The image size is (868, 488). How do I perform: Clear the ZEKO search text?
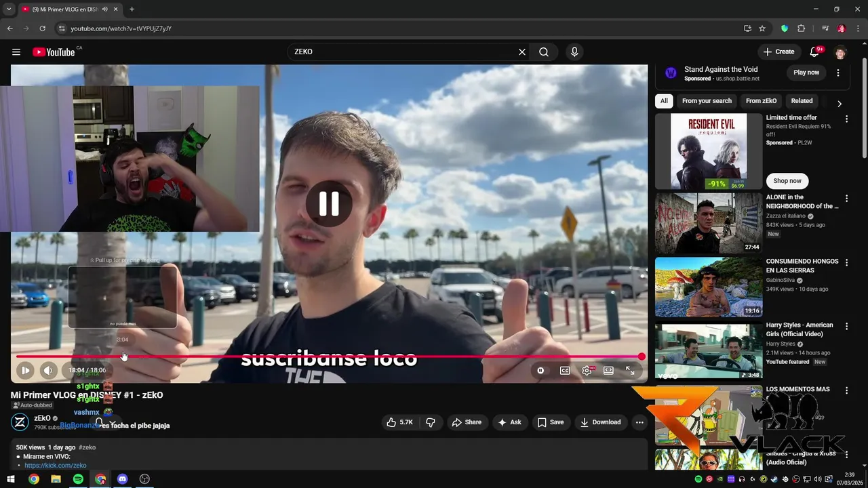click(522, 52)
